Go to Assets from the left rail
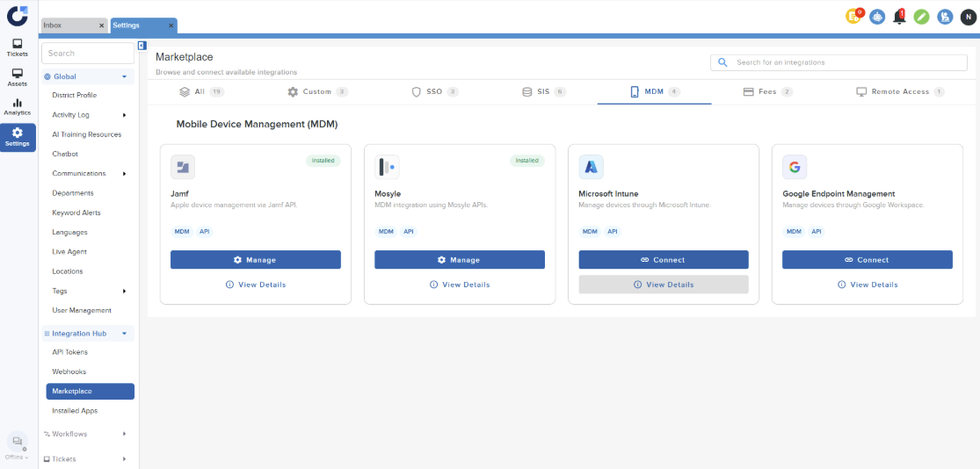This screenshot has height=469, width=980. coord(18,77)
